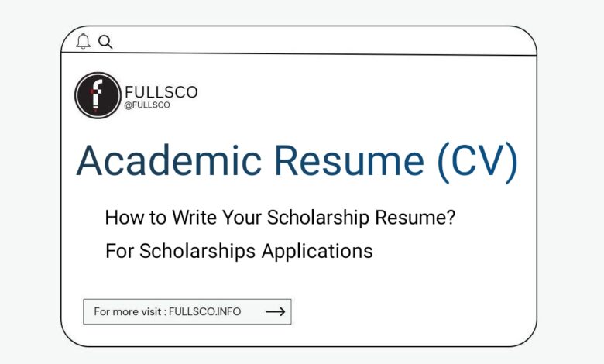Click '(CV)' in the heading
The width and height of the screenshot is (604, 364).
click(x=478, y=162)
